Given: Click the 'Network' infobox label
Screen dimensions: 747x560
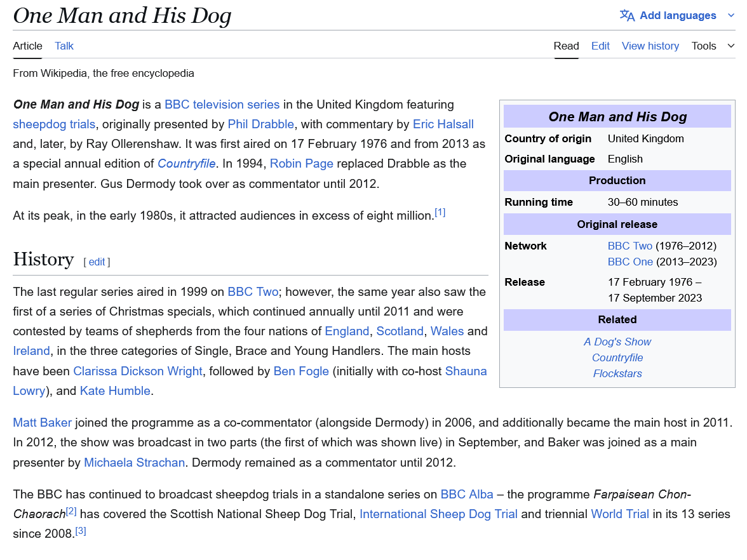Looking at the screenshot, I should (525, 246).
